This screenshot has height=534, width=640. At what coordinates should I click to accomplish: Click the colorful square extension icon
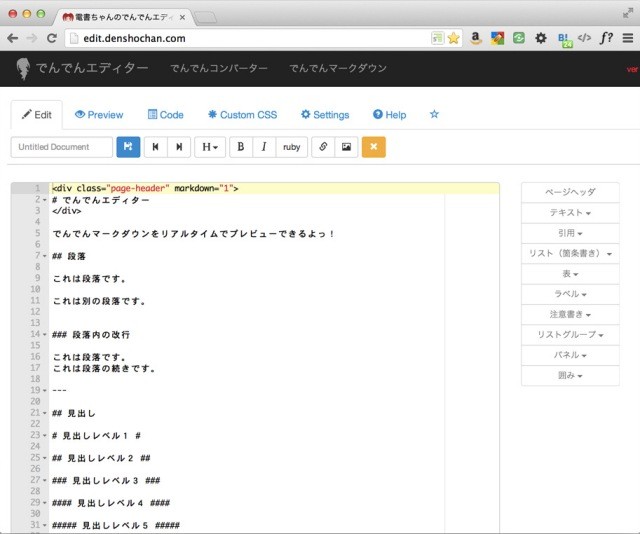click(497, 38)
